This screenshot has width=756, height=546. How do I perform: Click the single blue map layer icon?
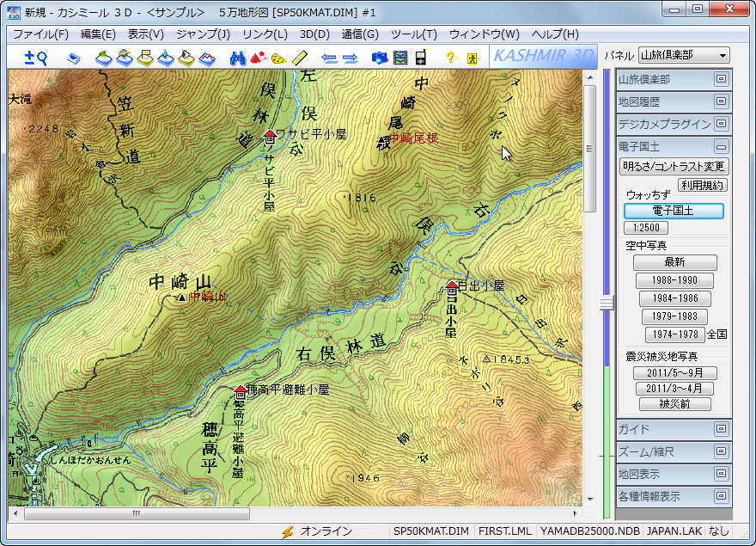click(x=73, y=58)
